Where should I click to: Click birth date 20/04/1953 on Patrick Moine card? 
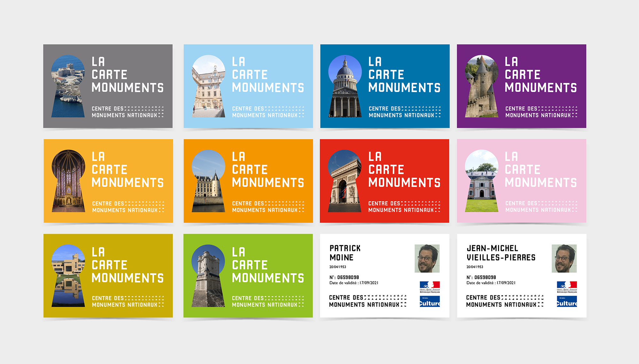[338, 267]
